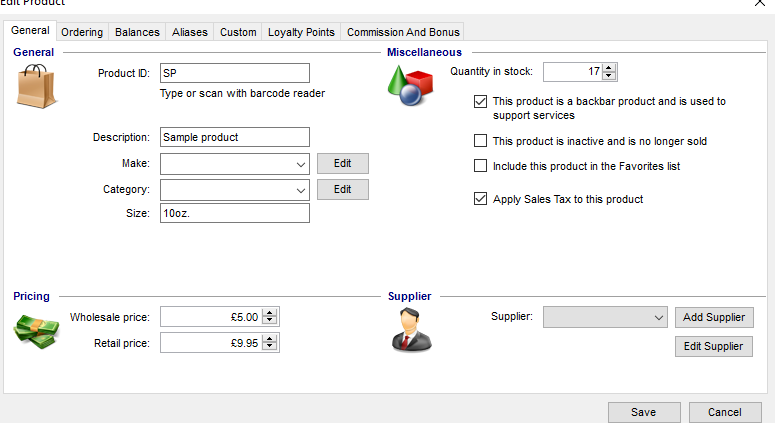Click the shopping bag General icon
Image resolution: width=775 pixels, height=423 pixels.
37,86
